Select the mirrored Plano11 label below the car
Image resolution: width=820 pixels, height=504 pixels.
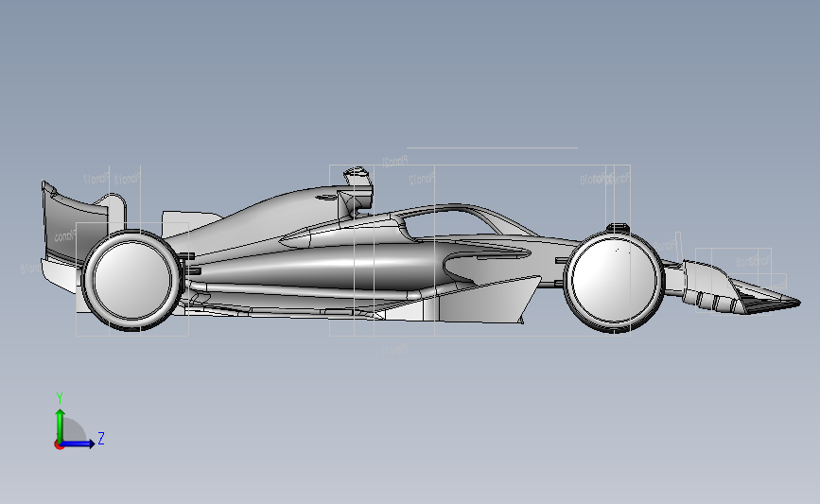click(394, 349)
